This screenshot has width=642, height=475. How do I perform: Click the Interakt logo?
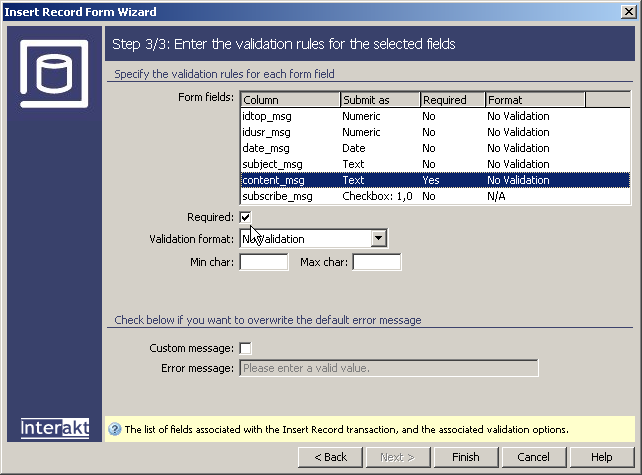pyautogui.click(x=55, y=428)
